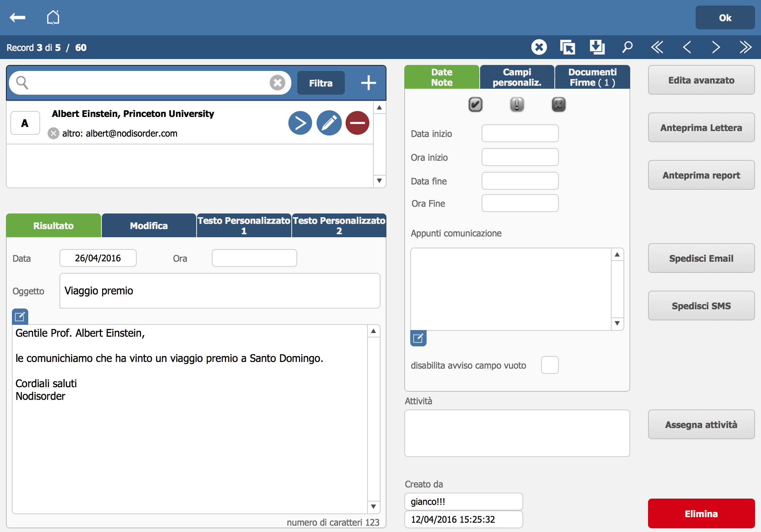
Task: Click the red Elimina button
Action: [x=701, y=513]
